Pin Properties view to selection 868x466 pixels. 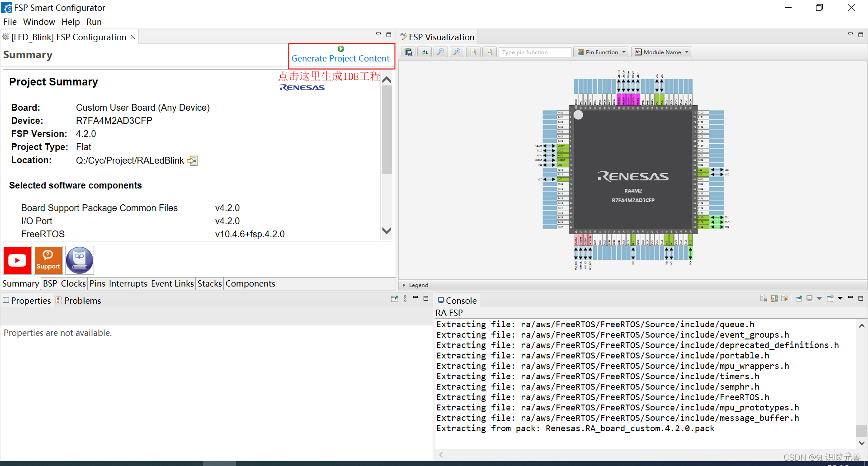[x=394, y=298]
